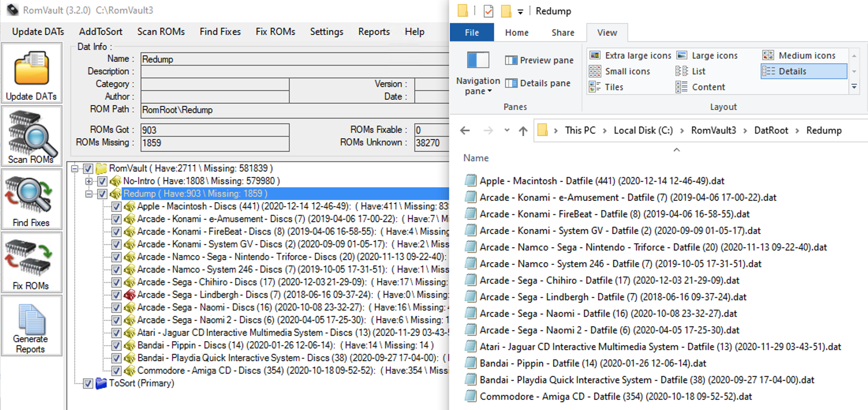Open recent locations dropdown in Explorer
This screenshot has height=410, width=868.
pyautogui.click(x=507, y=130)
